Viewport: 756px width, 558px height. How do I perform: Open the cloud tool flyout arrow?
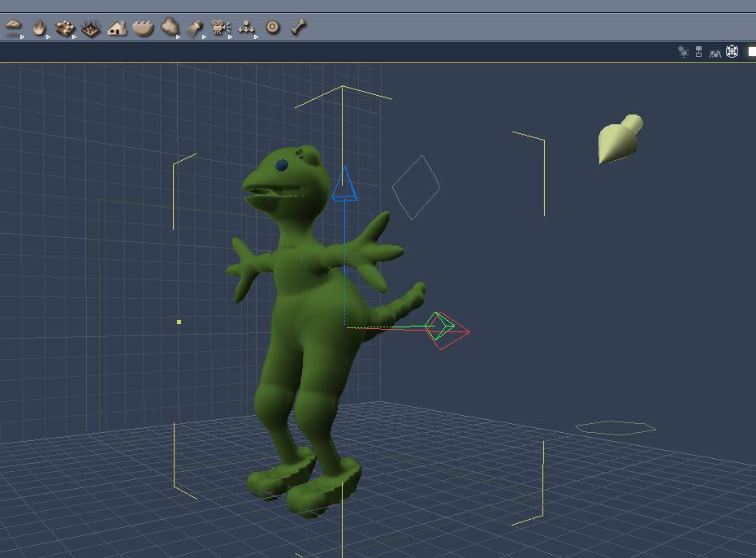[22, 37]
